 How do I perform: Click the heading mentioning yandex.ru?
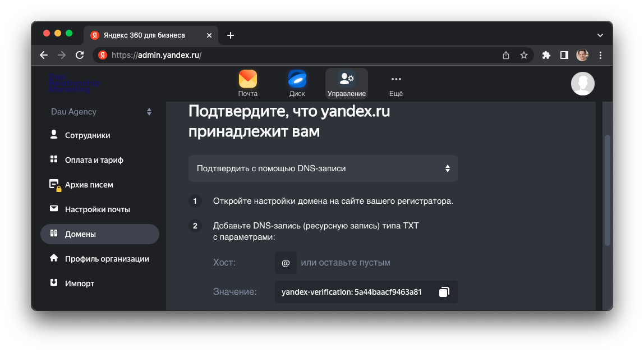click(289, 121)
